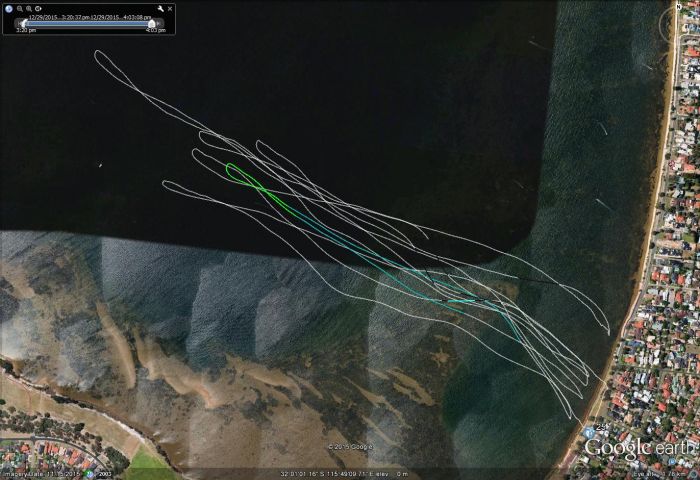The height and width of the screenshot is (480, 700).
Task: Click the time slider play animation button
Action: point(37,8)
